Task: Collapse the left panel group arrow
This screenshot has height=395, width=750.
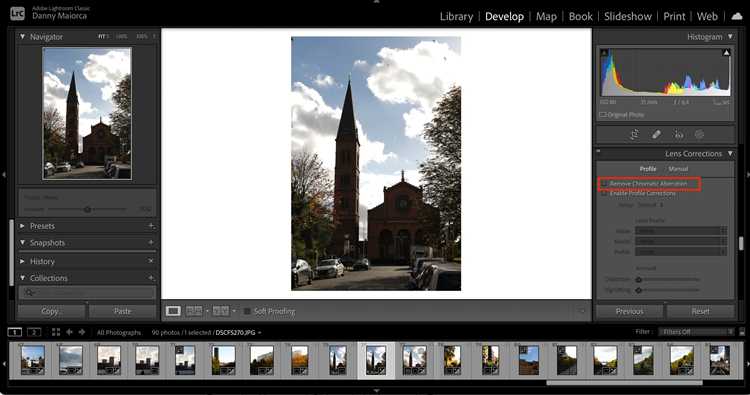Action: [x=3, y=175]
